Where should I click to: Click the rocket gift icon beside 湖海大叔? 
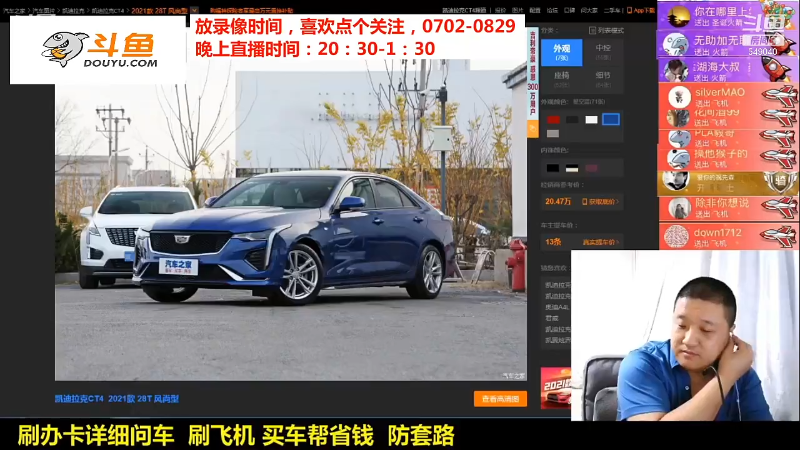tap(778, 69)
